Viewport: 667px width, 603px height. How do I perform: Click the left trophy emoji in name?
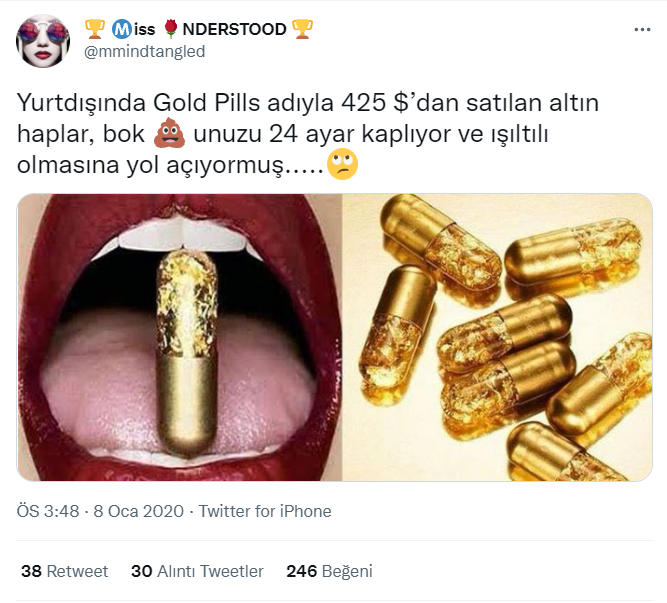pyautogui.click(x=94, y=29)
